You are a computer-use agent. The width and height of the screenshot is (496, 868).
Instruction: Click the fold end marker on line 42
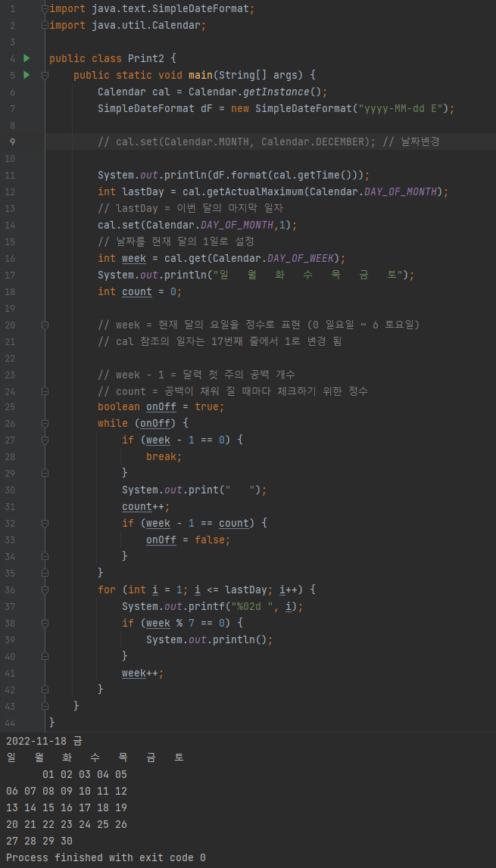click(45, 689)
